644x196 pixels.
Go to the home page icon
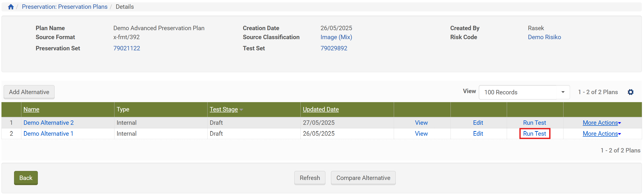pos(11,7)
